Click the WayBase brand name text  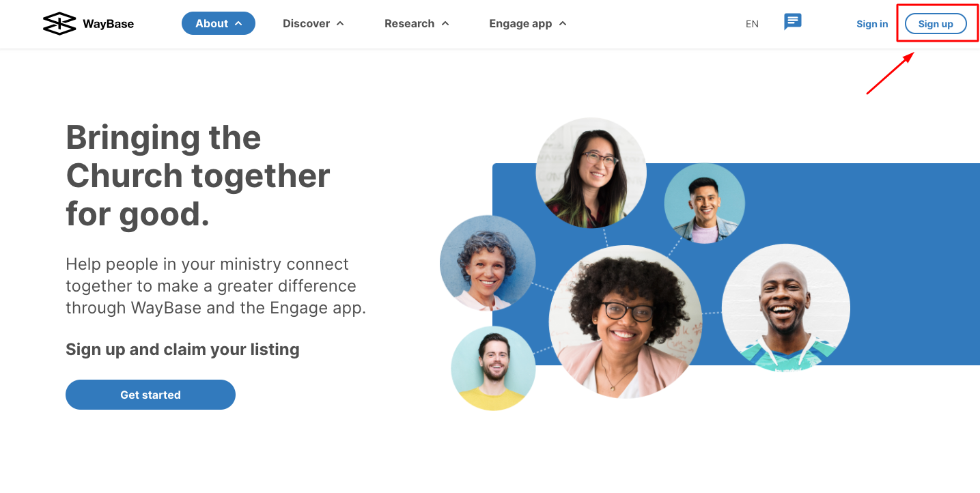point(108,24)
